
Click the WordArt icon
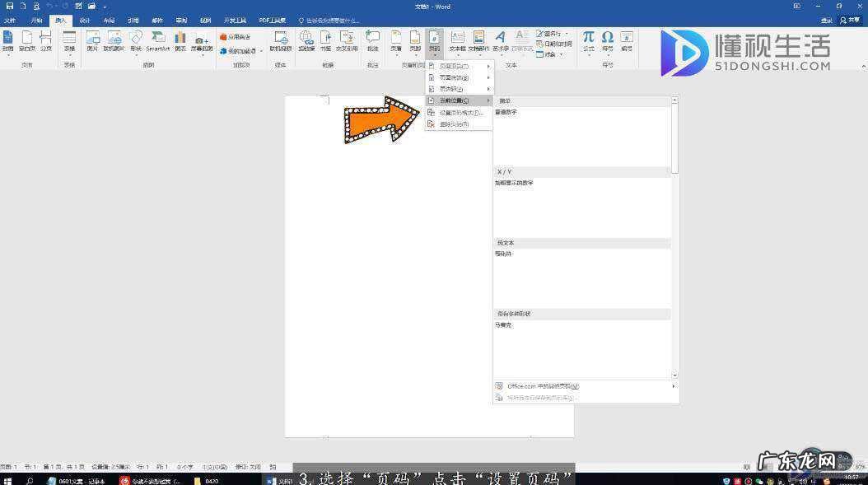coord(500,41)
